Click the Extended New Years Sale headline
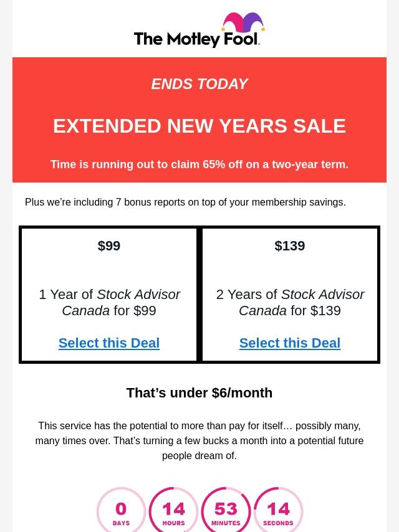Viewport: 399px width, 532px height. click(199, 126)
